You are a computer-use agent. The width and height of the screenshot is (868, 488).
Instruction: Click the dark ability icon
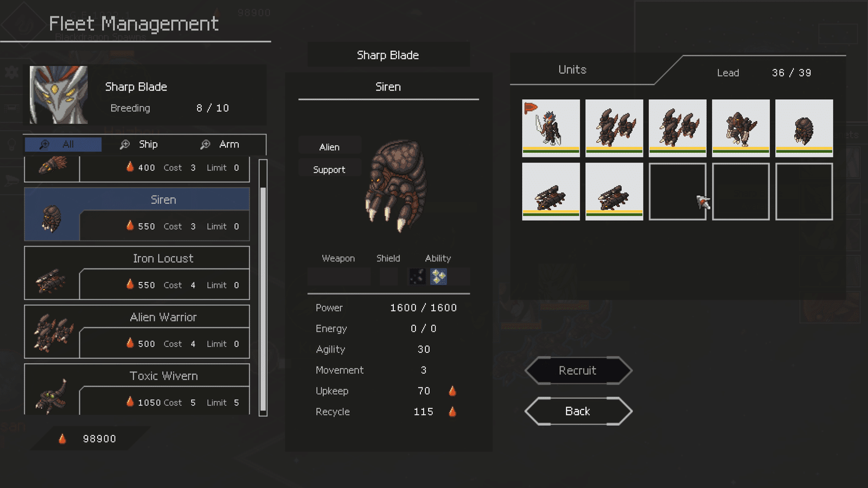point(417,277)
